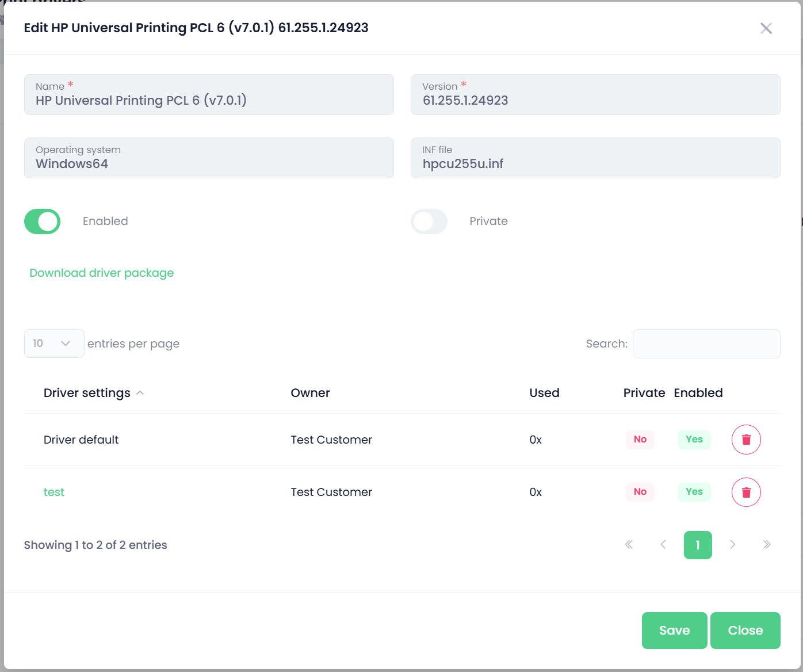Go to first page of entries

coord(629,545)
